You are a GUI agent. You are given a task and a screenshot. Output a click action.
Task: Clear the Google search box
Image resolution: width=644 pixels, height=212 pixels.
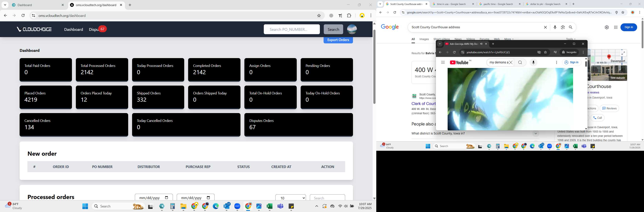coord(545,27)
